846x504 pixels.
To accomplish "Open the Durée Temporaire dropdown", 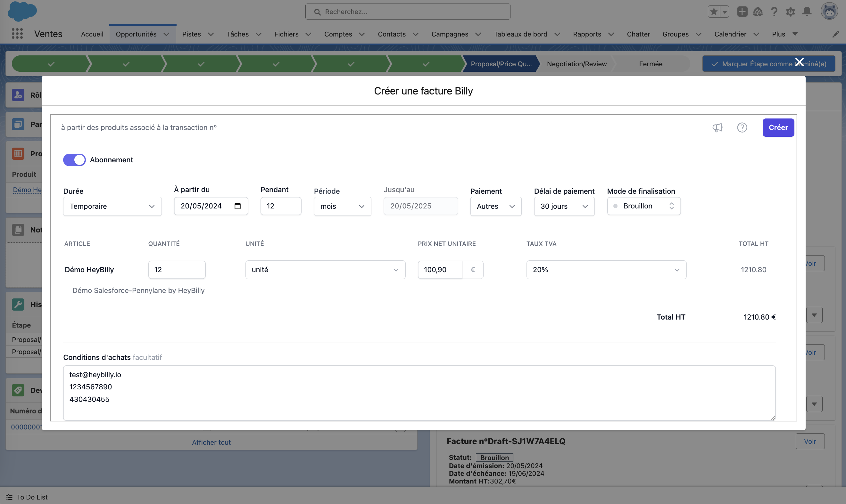I will 112,206.
